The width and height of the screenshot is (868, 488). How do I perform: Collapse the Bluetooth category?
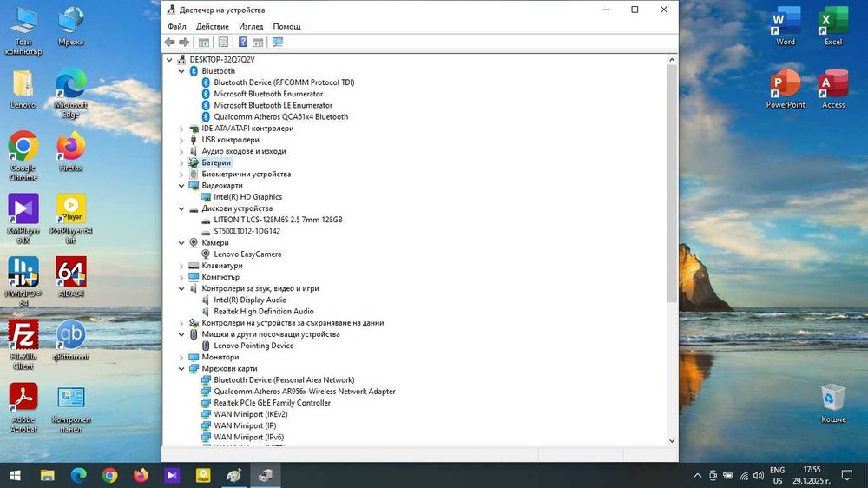click(x=181, y=71)
